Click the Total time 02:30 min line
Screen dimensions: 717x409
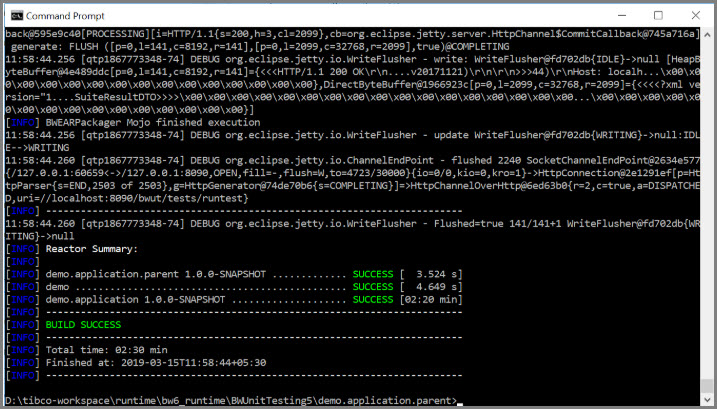[107, 350]
